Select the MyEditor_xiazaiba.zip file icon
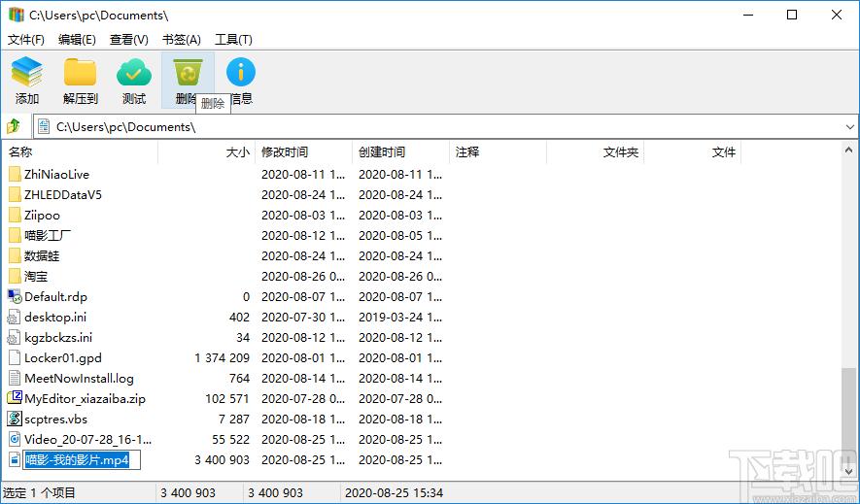The width and height of the screenshot is (860, 504). click(x=15, y=398)
